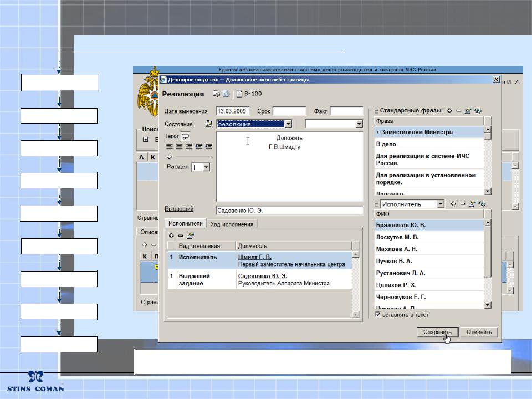Screen dimensions: 532x399
Task: Toggle 'вставлять в текст' checkbox
Action: tap(377, 315)
